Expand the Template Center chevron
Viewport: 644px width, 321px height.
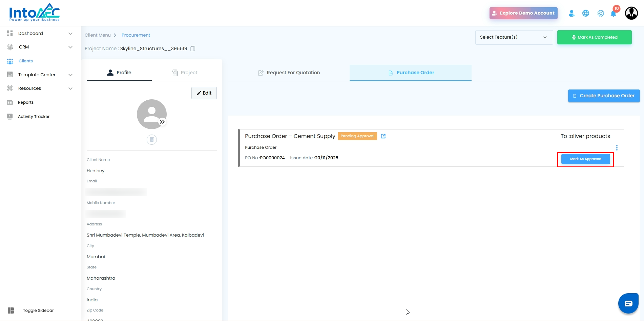click(x=70, y=75)
